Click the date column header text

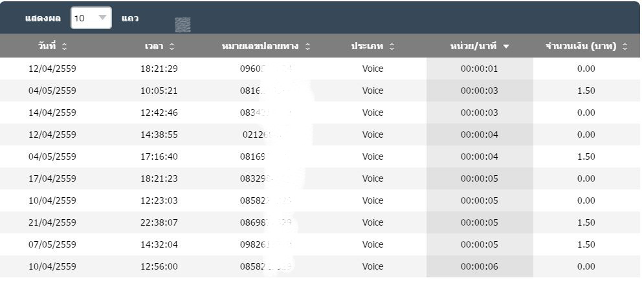(47, 47)
